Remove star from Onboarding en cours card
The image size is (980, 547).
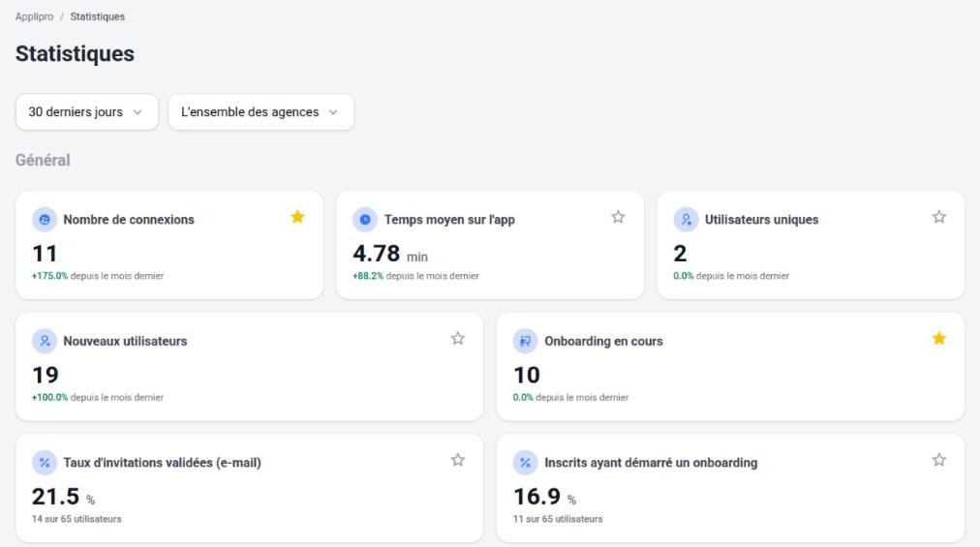coord(938,338)
